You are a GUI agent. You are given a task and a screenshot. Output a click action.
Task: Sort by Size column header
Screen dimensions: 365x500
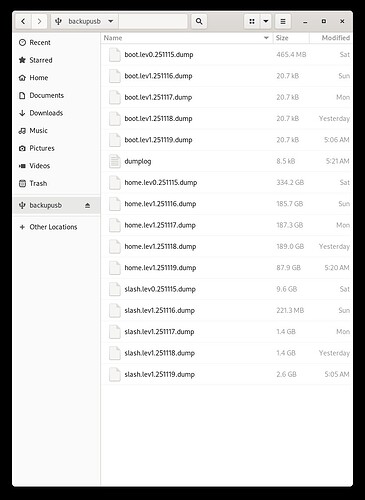pos(291,38)
